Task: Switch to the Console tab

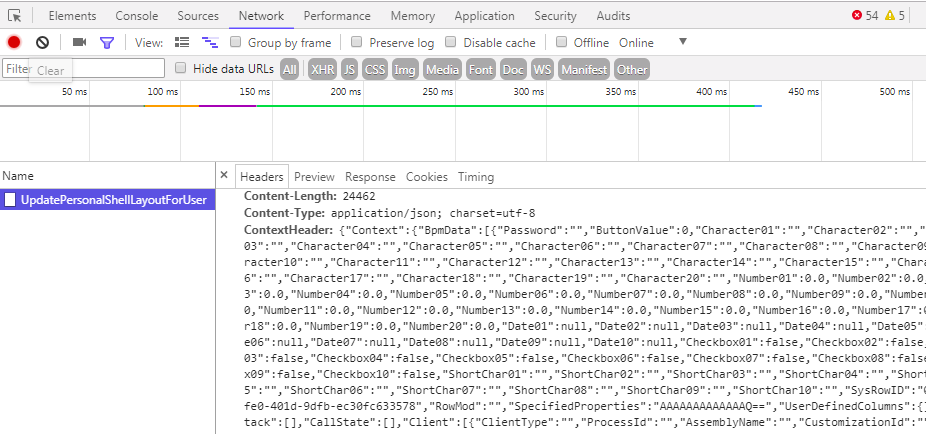Action: pyautogui.click(x=137, y=16)
